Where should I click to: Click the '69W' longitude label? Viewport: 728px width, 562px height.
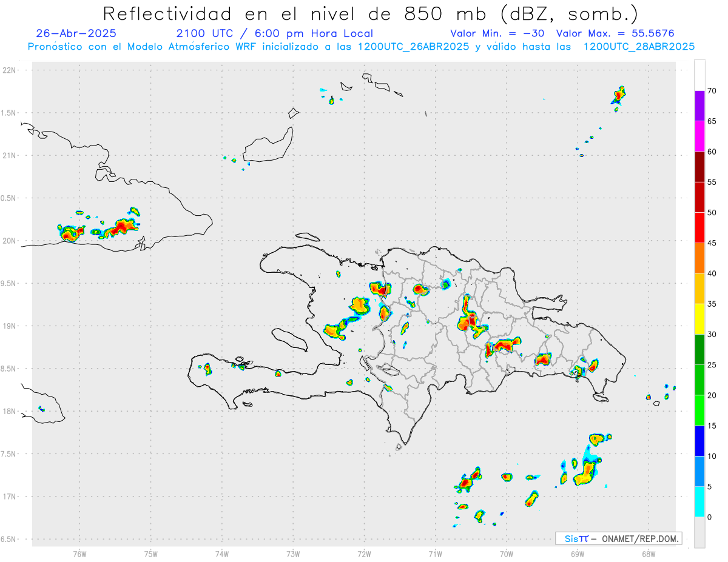pyautogui.click(x=578, y=554)
